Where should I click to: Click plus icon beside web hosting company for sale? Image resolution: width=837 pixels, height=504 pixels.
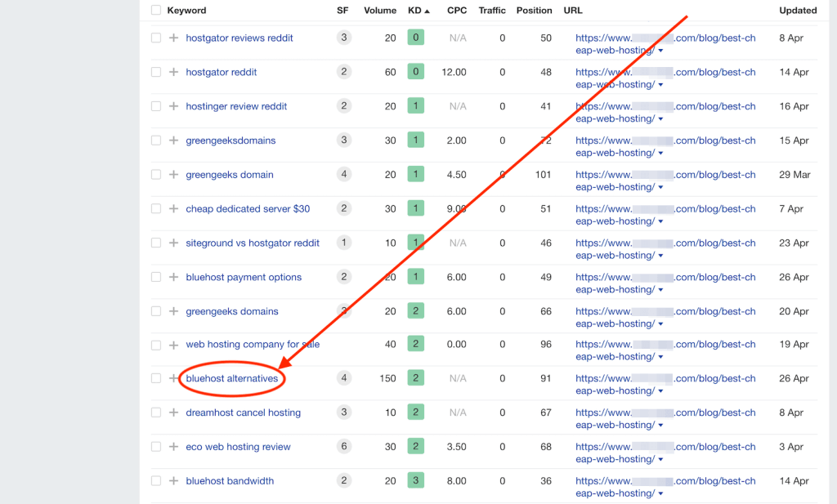point(173,345)
